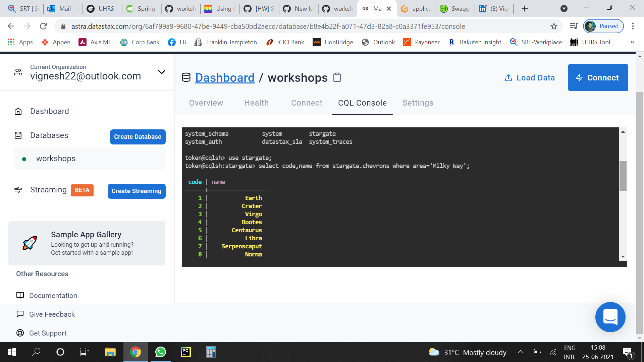644x362 pixels.
Task: Open the Load Data upload dialog
Action: tap(529, 77)
